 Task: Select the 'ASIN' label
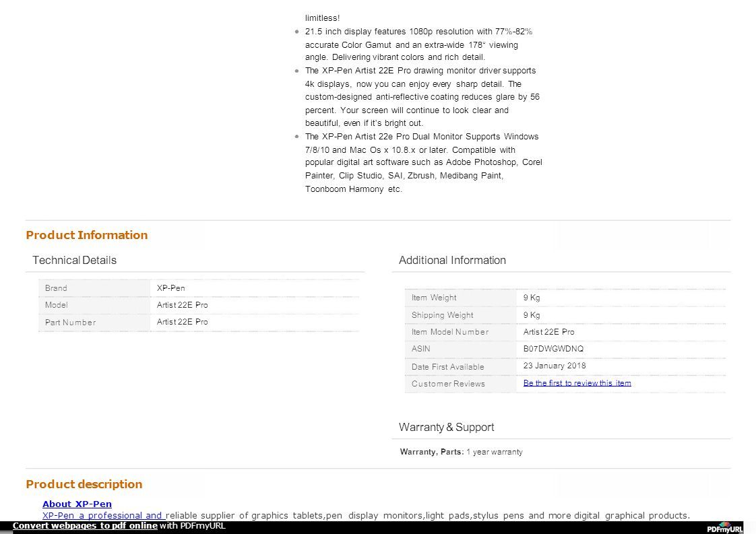(x=421, y=349)
